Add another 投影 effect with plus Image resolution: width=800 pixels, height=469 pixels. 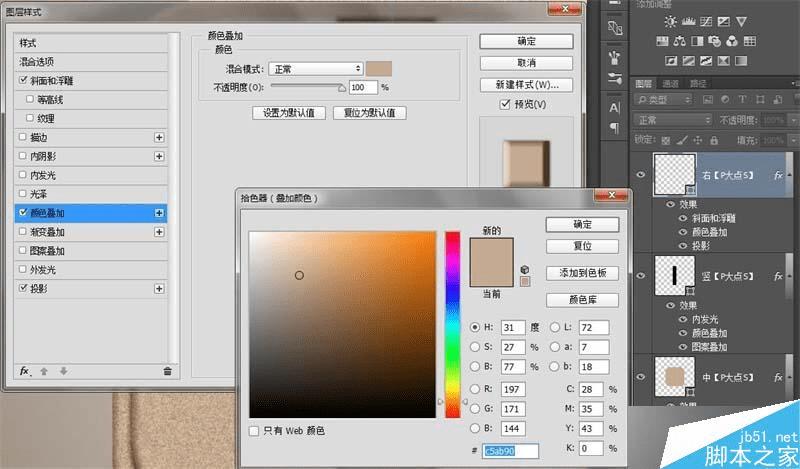coord(159,288)
